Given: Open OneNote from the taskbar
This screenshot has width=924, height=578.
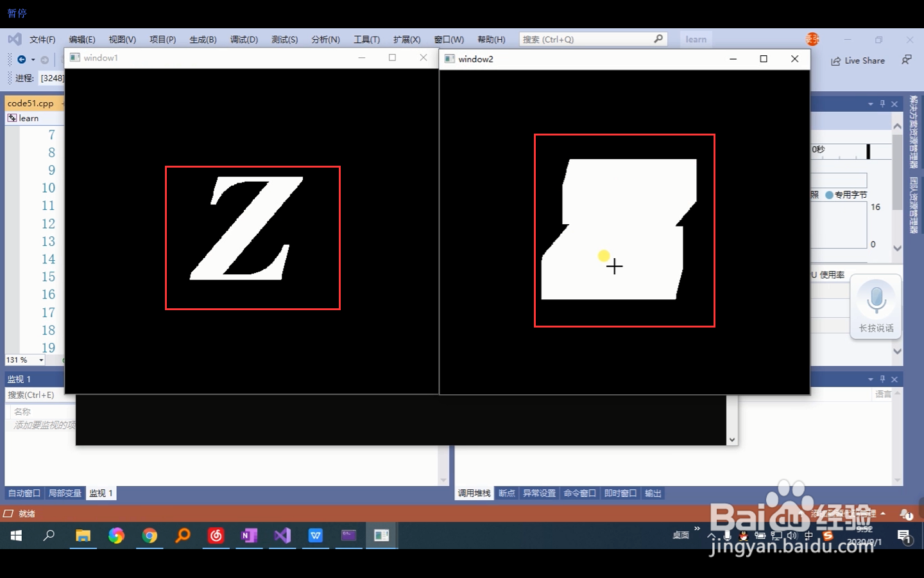Looking at the screenshot, I should [x=250, y=536].
